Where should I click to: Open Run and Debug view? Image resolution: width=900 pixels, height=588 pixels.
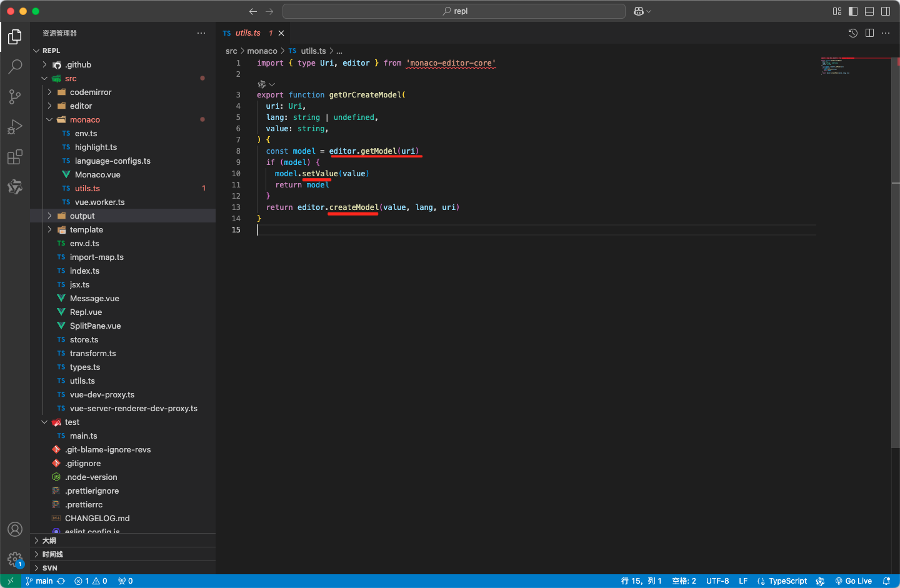coord(15,127)
